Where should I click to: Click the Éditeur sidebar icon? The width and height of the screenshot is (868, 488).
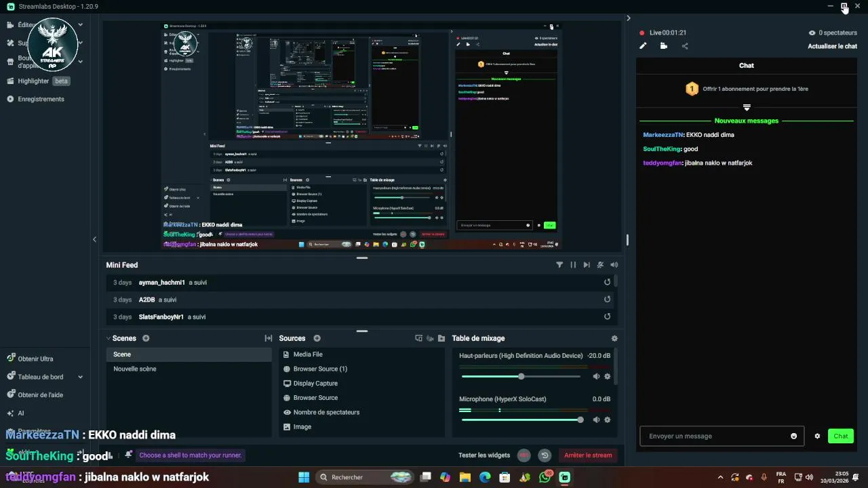tap(11, 24)
